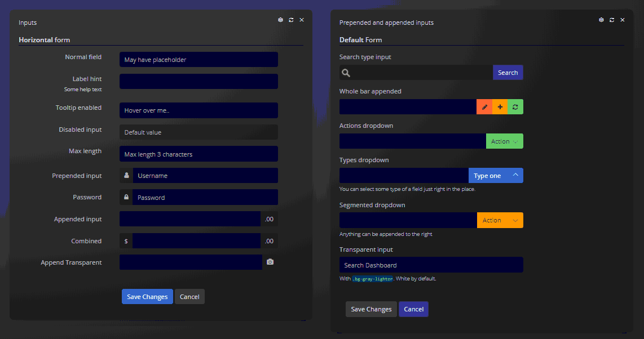Open the green Action dropdown
Screen dimensions: 644x339
pos(504,141)
